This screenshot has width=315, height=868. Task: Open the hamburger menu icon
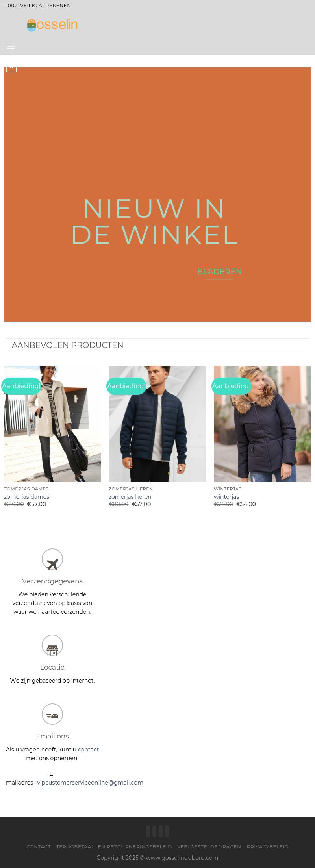coord(11,46)
